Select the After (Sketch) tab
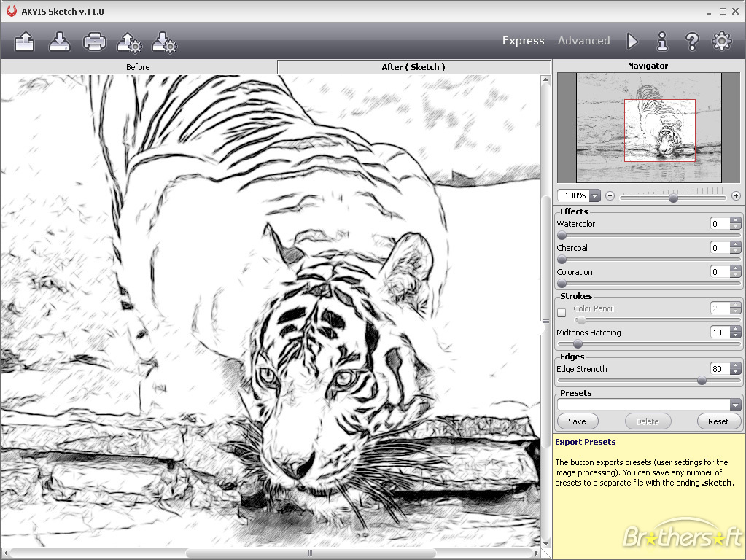The image size is (746, 560). [x=413, y=67]
